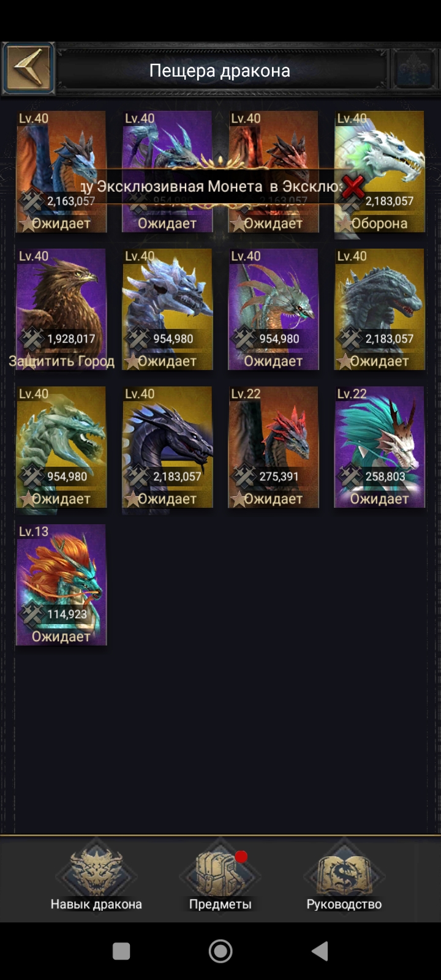The image size is (441, 980).
Task: Tap the Пещера дракона title bar
Action: pyautogui.click(x=220, y=70)
